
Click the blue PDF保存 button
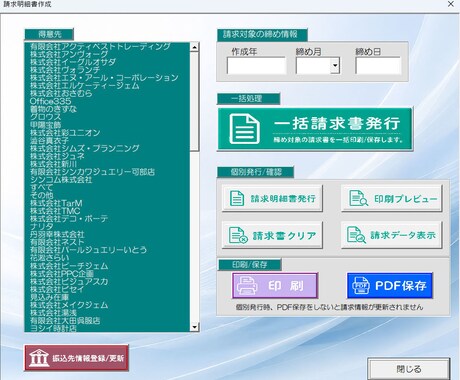390,286
